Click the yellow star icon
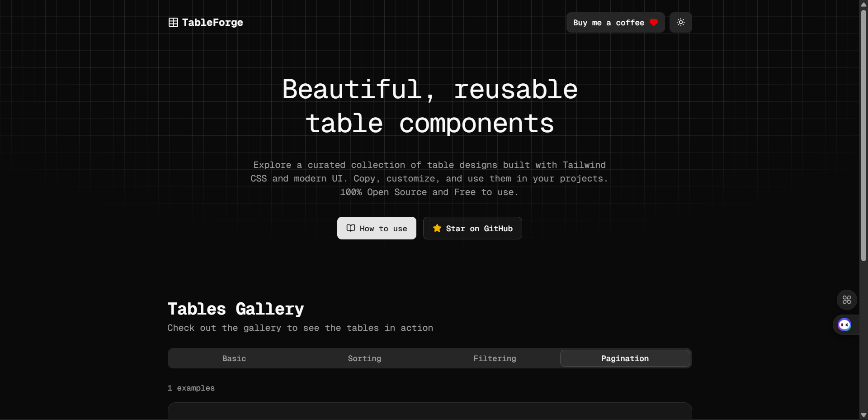Viewport: 868px width, 420px height. [x=437, y=228]
